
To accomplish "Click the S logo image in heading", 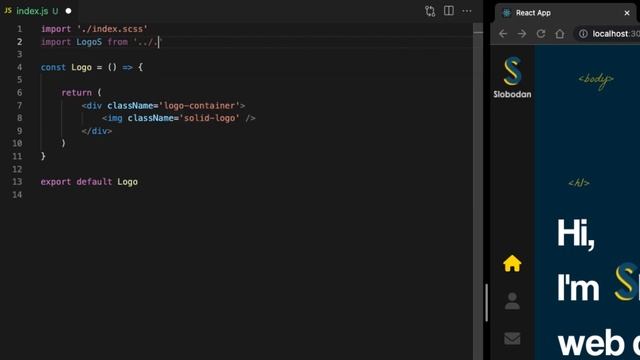I will [627, 282].
